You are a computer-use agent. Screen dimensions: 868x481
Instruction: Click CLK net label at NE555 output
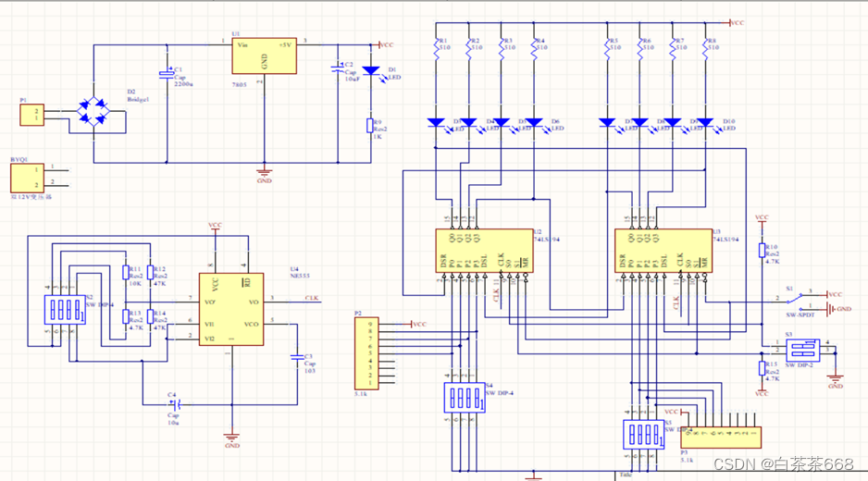312,298
